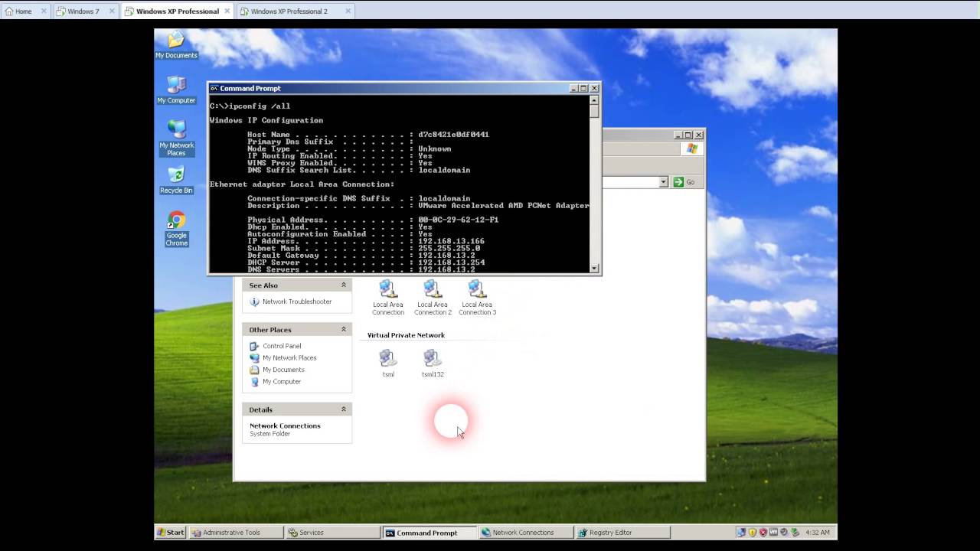
Task: Switch to Network Connections taskbar button
Action: click(526, 533)
